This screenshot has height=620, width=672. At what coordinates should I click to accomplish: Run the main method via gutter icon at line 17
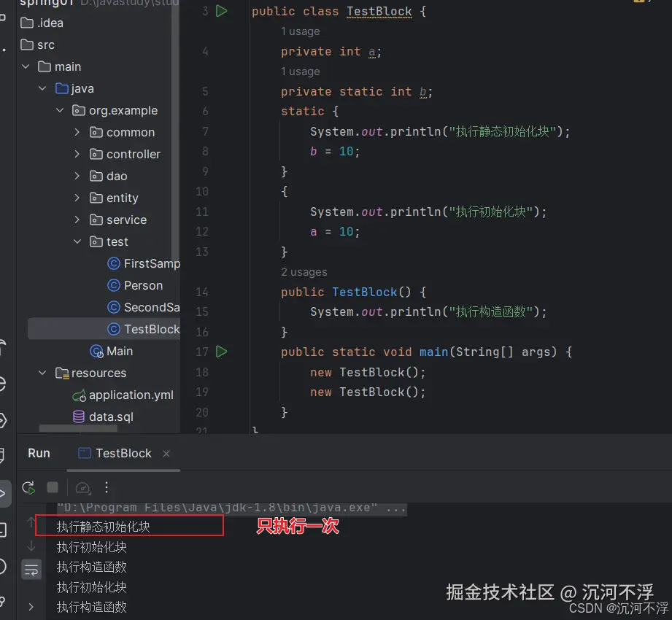point(221,351)
